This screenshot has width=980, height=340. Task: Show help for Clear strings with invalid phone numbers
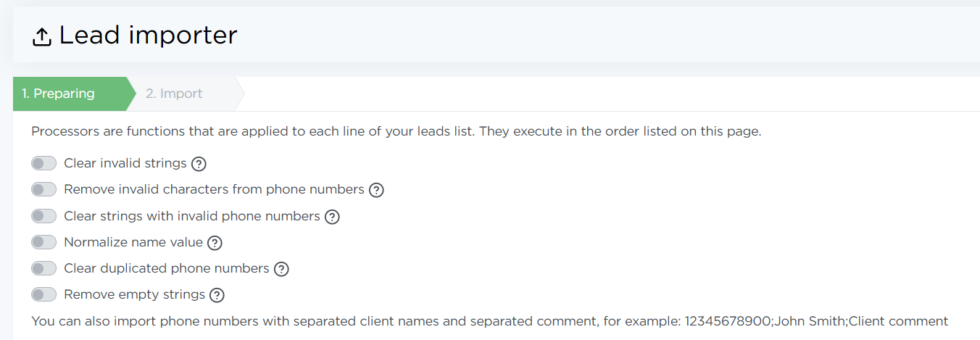tap(332, 217)
